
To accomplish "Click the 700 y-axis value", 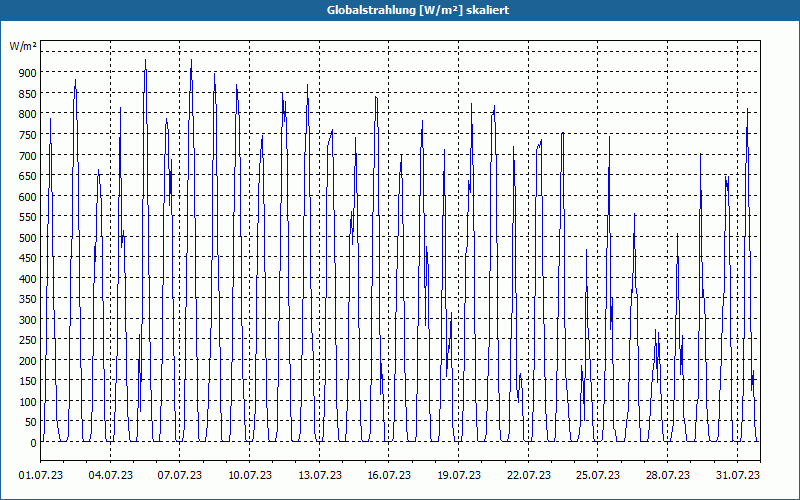I will [28, 155].
